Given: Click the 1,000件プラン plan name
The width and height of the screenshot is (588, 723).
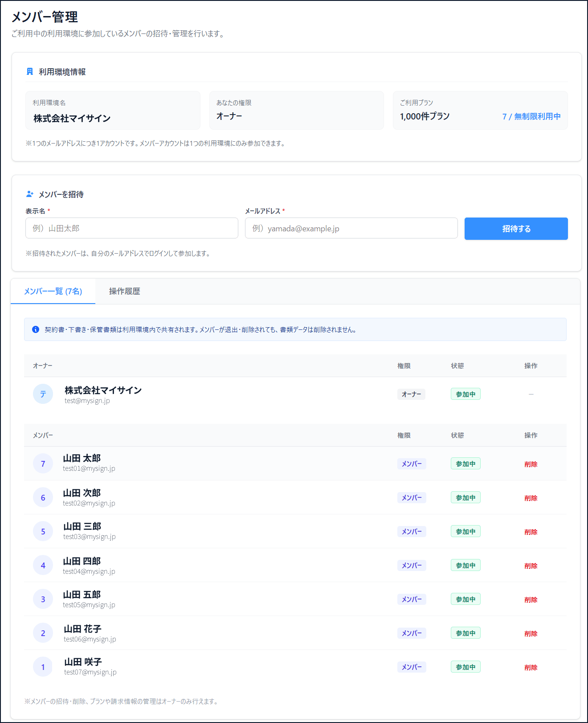Looking at the screenshot, I should point(425,116).
